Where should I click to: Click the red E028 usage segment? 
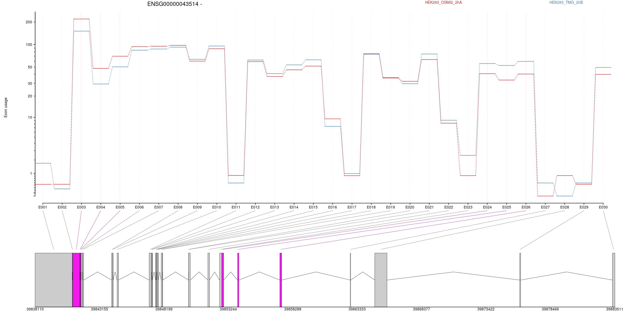click(565, 175)
